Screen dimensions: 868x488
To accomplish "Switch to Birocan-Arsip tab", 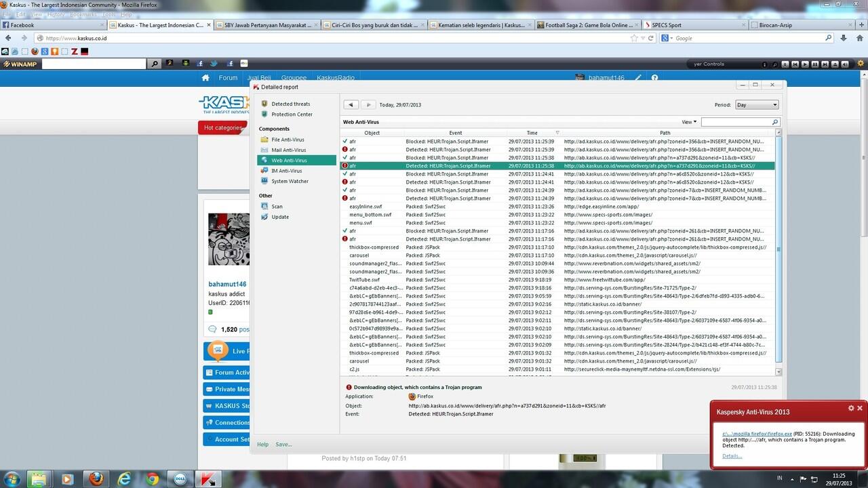I will pyautogui.click(x=802, y=25).
